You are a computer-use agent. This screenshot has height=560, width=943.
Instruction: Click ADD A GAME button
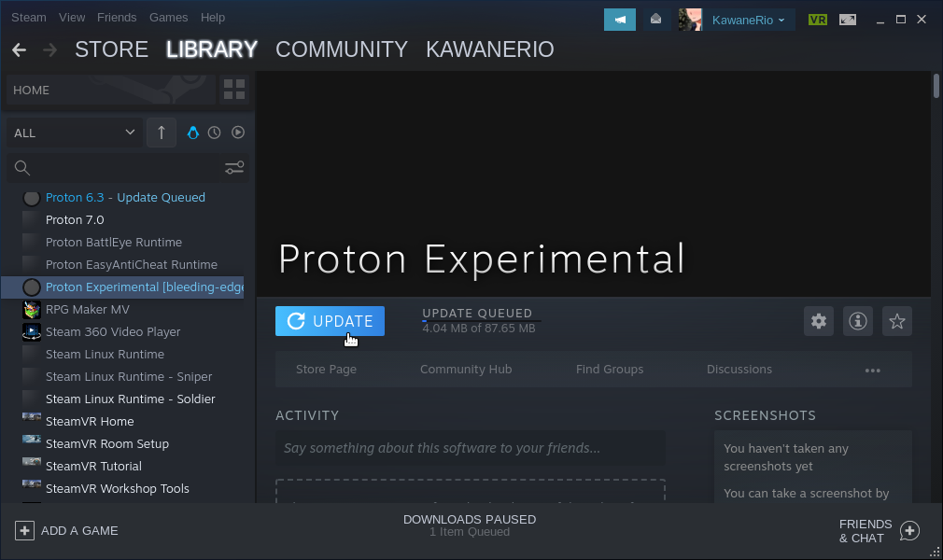[66, 530]
